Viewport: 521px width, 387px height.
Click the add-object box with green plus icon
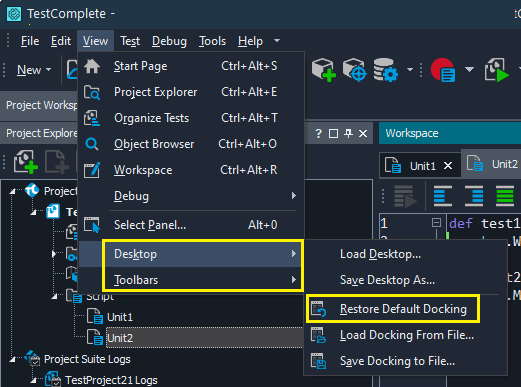[x=324, y=70]
